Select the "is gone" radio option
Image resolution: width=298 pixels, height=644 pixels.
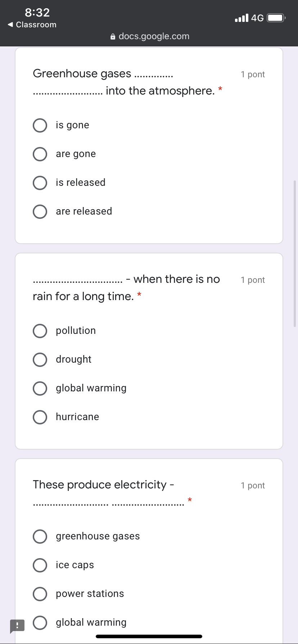point(40,125)
